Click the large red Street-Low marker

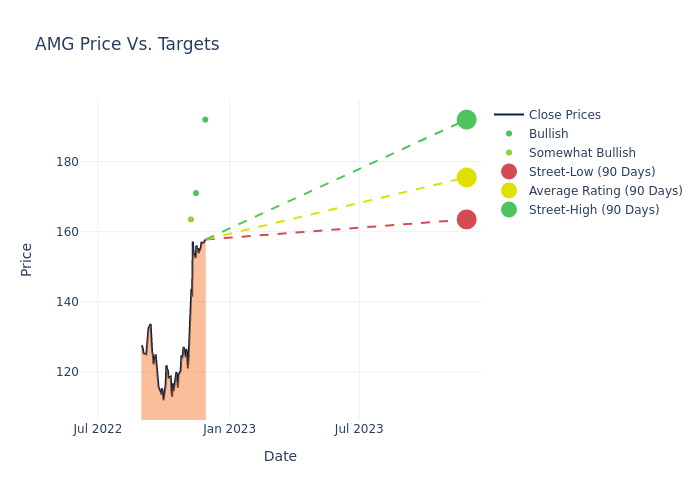[x=466, y=219]
